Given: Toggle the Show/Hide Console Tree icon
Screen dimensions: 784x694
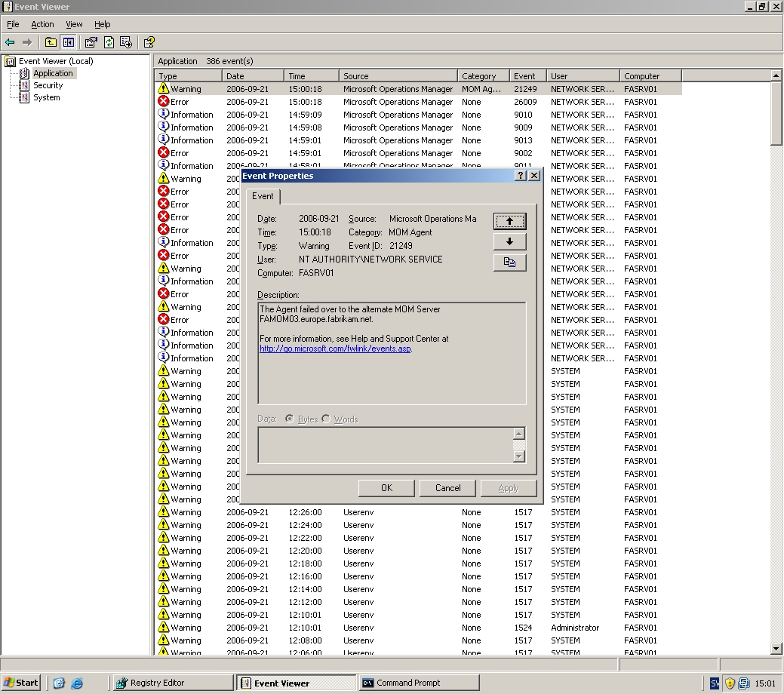Looking at the screenshot, I should (x=69, y=42).
